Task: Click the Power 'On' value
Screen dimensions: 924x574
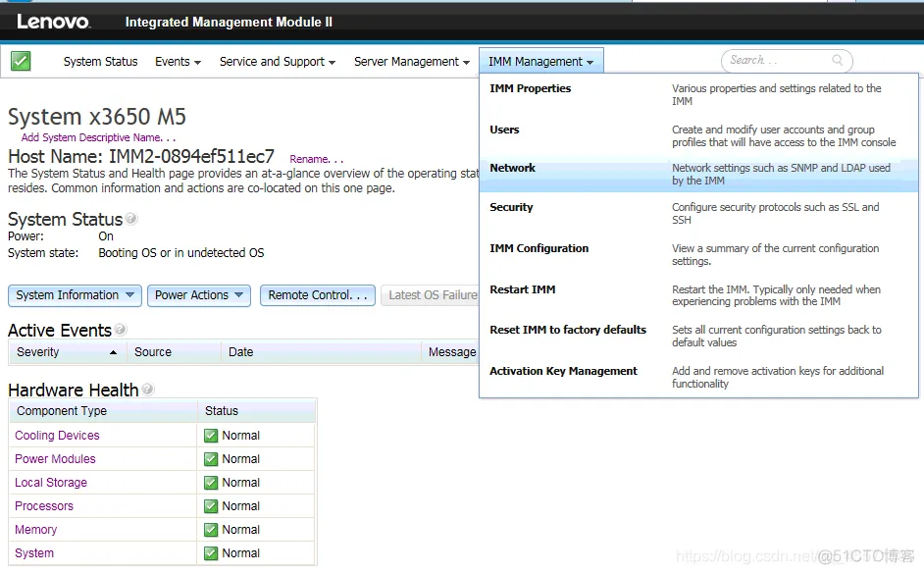Action: [106, 236]
